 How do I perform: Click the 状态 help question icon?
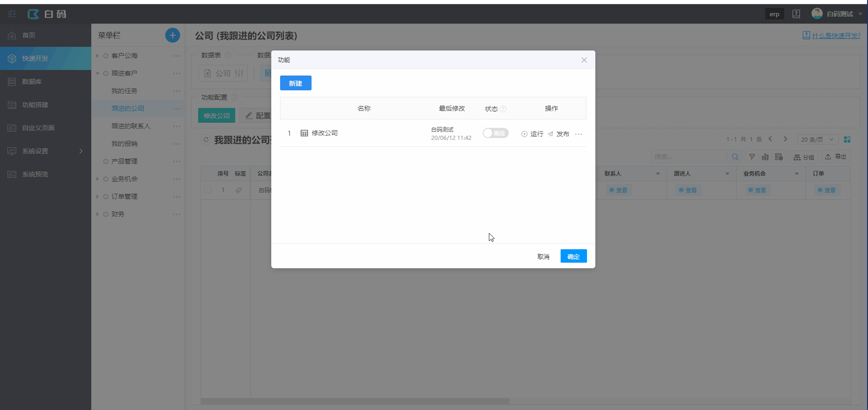[x=503, y=109]
